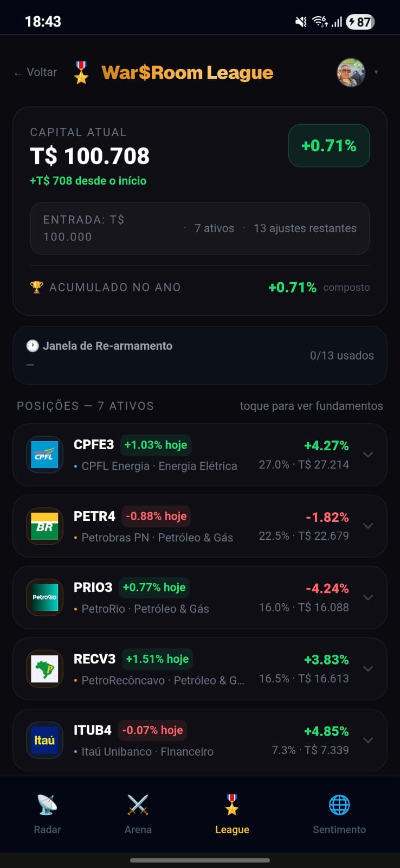The image size is (400, 868).
Task: Tap the Itaú logo icon
Action: point(44,740)
